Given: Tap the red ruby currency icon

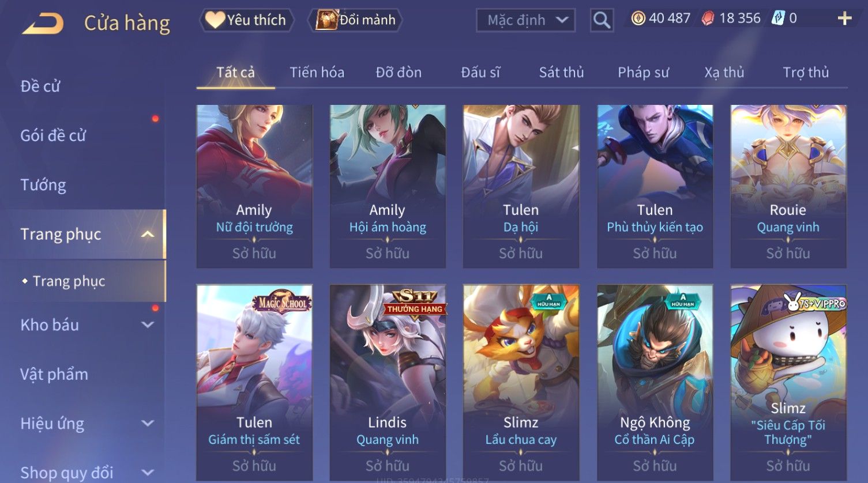Looking at the screenshot, I should pyautogui.click(x=708, y=18).
